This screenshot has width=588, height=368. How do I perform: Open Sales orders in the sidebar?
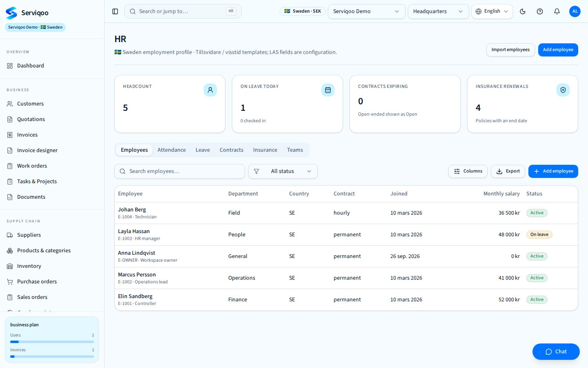coord(52,297)
